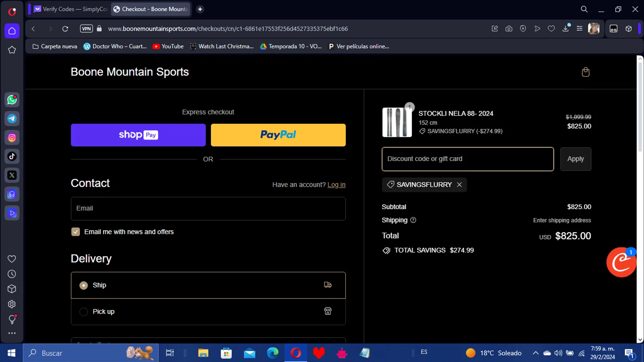Add page to bookmarks with address bar heart
The image size is (644, 362).
click(x=551, y=29)
